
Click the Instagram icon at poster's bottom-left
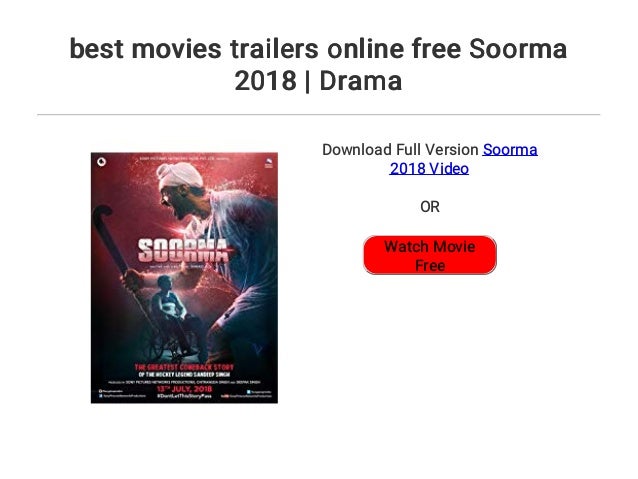101,392
